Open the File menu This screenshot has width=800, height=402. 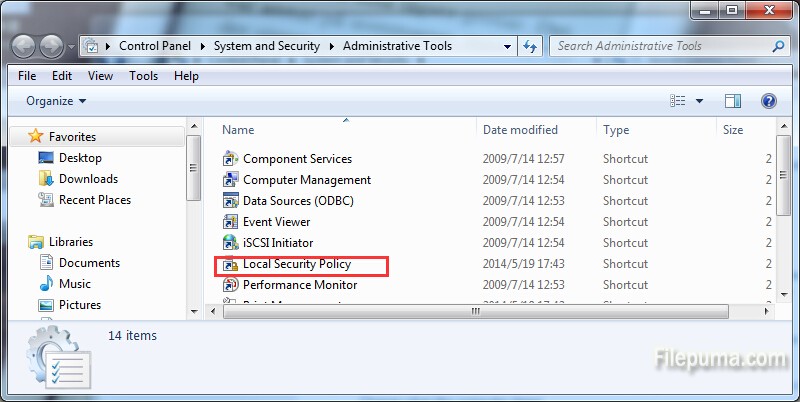[x=27, y=75]
